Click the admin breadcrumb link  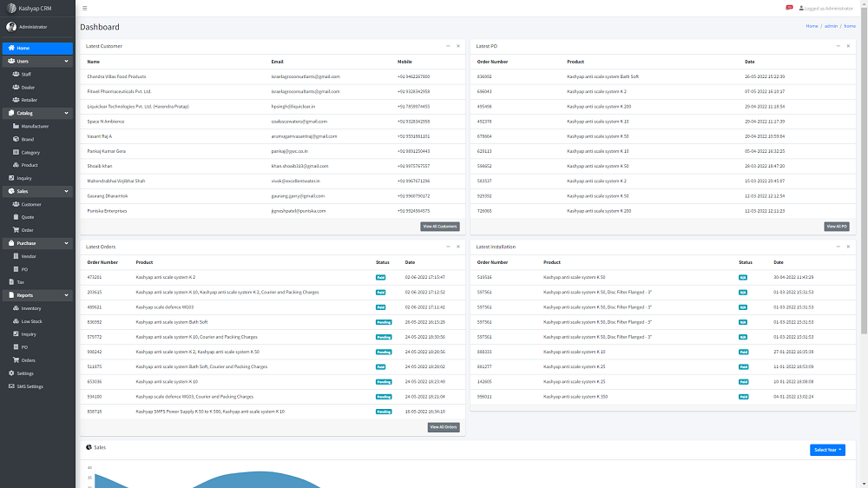coord(831,26)
